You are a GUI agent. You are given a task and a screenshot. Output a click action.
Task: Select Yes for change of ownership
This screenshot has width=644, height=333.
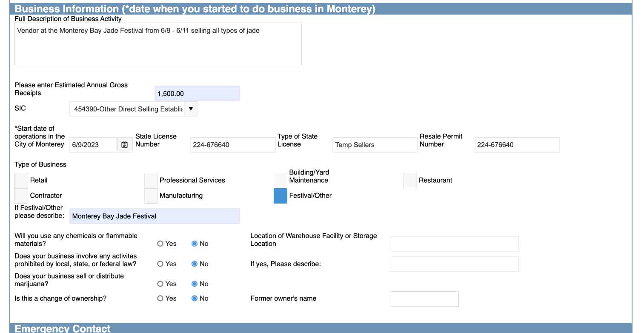[160, 299]
